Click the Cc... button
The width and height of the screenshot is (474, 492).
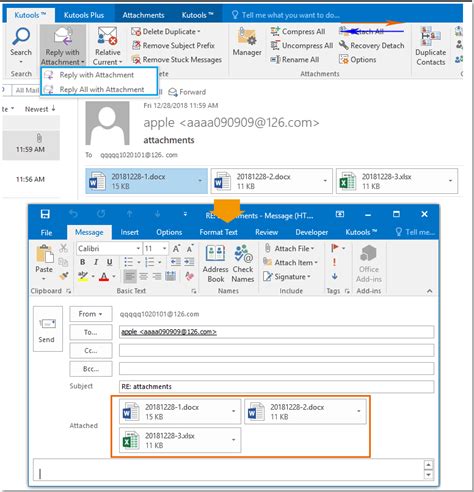(x=91, y=351)
